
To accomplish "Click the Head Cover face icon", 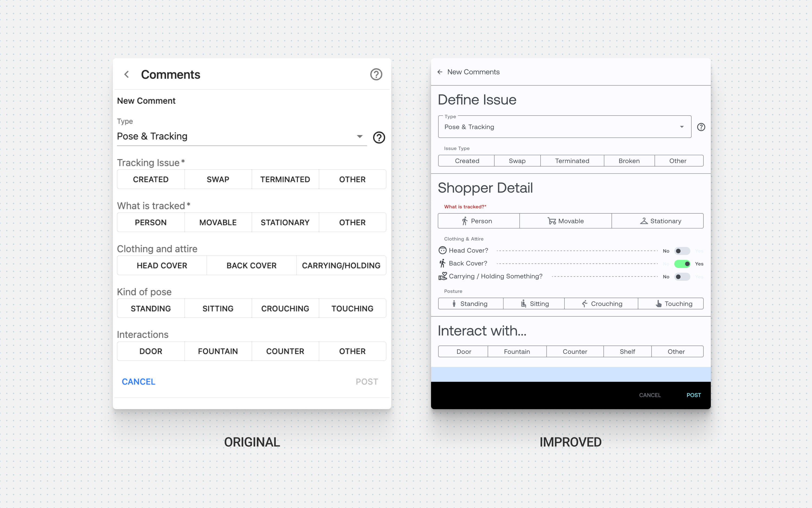I will [x=442, y=250].
